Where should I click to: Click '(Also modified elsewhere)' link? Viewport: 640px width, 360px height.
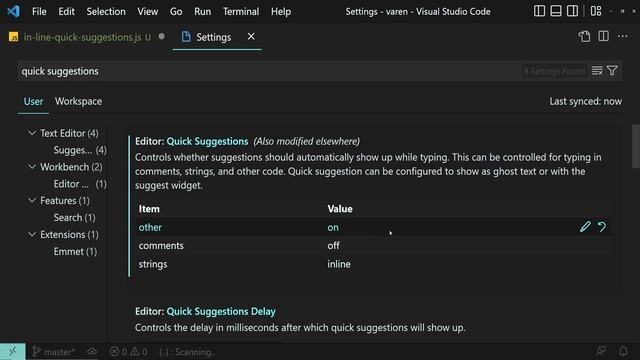(x=307, y=141)
